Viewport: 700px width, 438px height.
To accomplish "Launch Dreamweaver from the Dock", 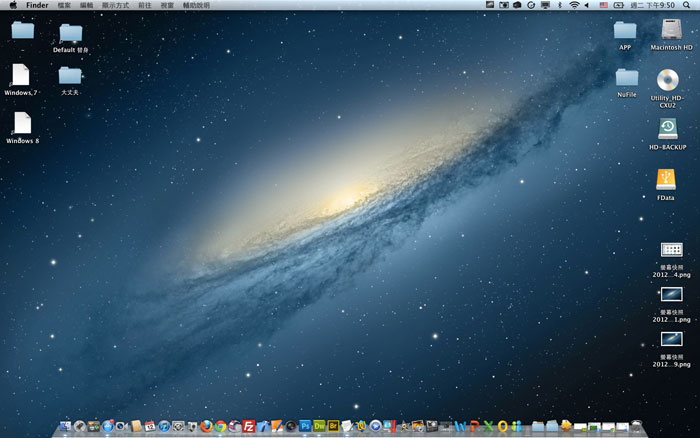I will tap(319, 426).
